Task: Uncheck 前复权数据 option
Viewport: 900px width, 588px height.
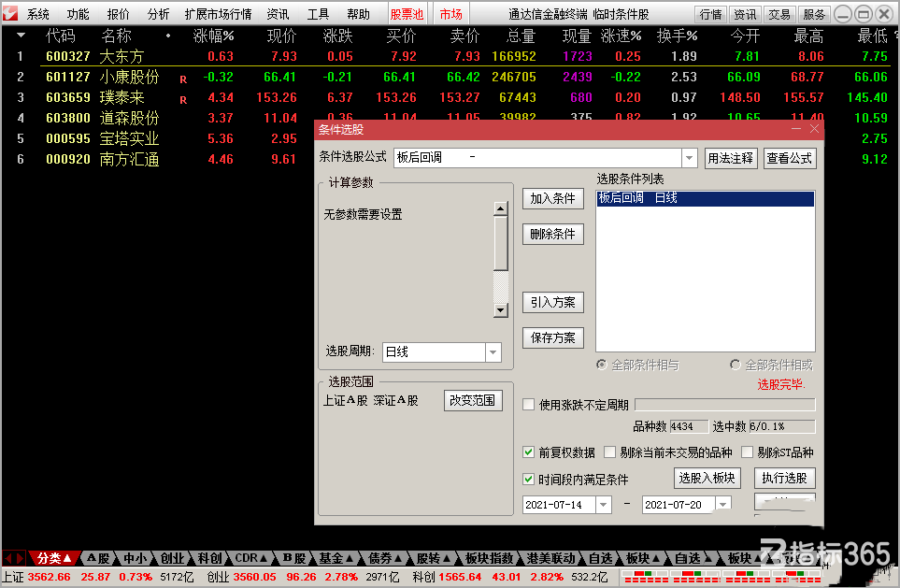Action: [x=529, y=452]
